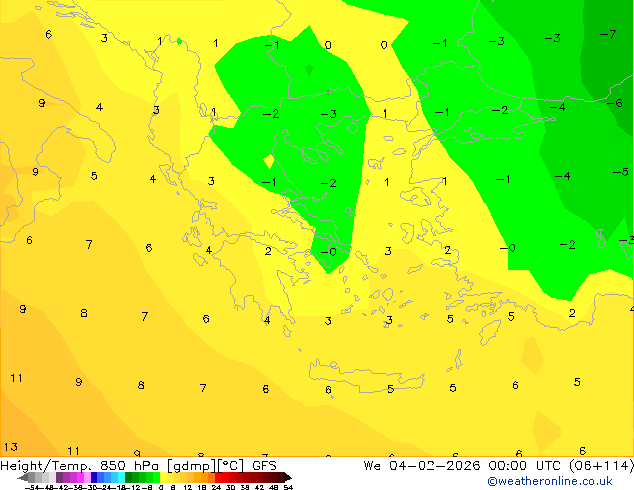
Task: Click the cyan swatch in the color legend
Action: click(x=121, y=478)
